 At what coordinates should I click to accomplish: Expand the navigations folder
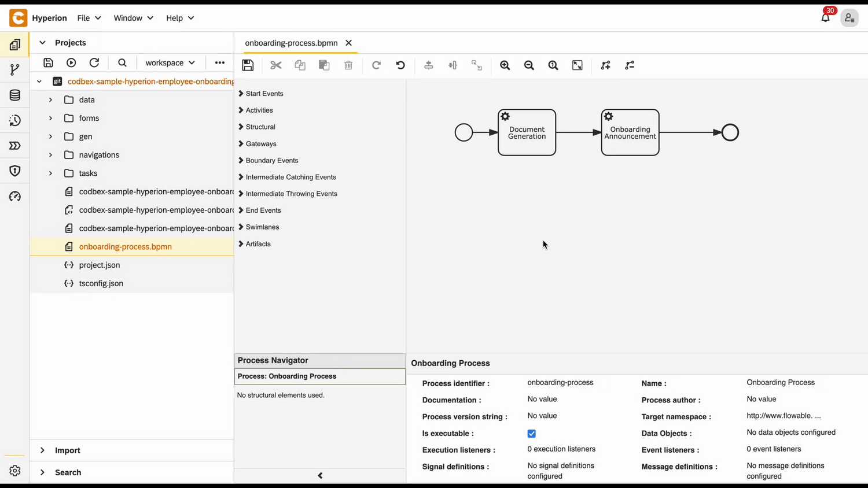[50, 155]
